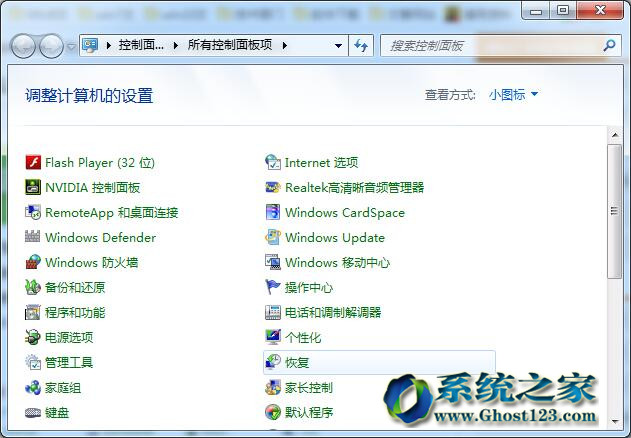631x438 pixels.
Task: Open the Windows Update link
Action: pyautogui.click(x=335, y=238)
